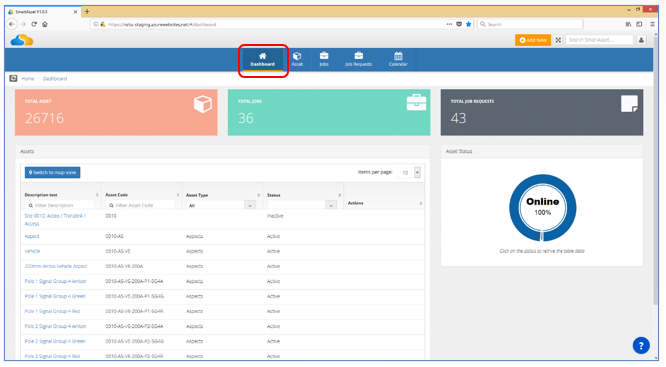The image size is (666, 367).
Task: Switch to map view
Action: click(x=52, y=172)
